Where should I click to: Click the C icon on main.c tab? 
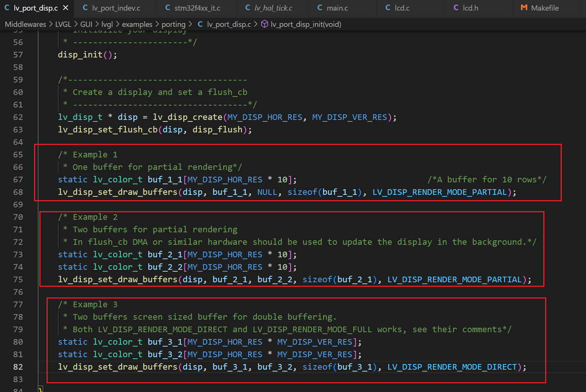pos(320,8)
